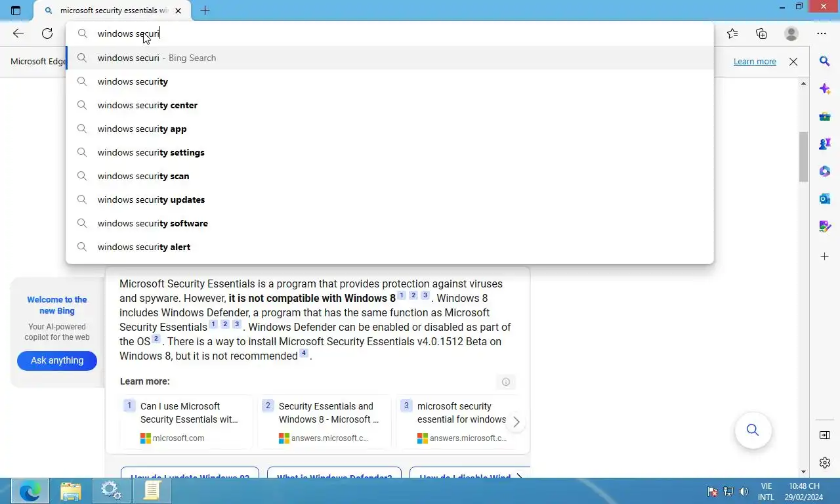Click scrollbar down arrow
840x504 pixels.
pos(803,472)
